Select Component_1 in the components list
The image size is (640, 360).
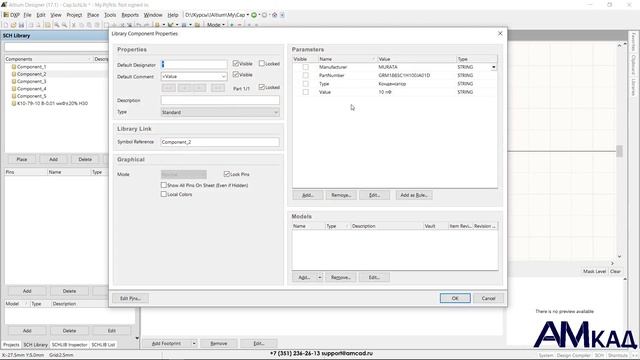click(31, 67)
